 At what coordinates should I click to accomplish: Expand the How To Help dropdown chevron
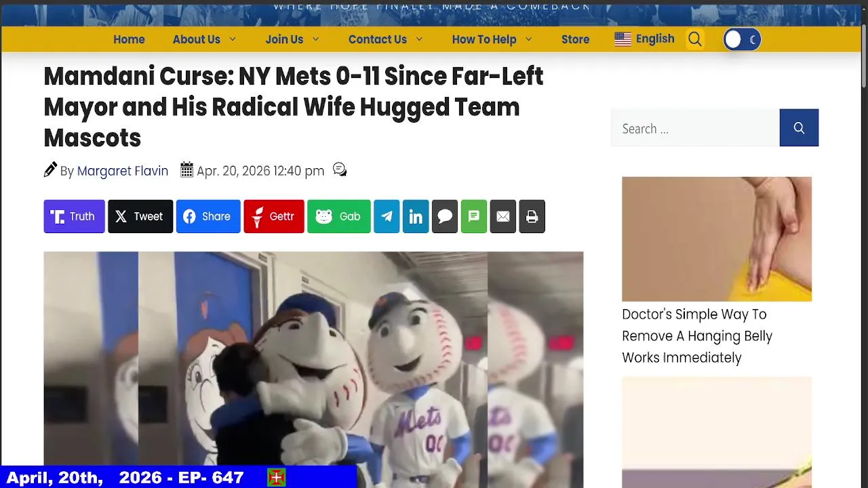tap(529, 39)
